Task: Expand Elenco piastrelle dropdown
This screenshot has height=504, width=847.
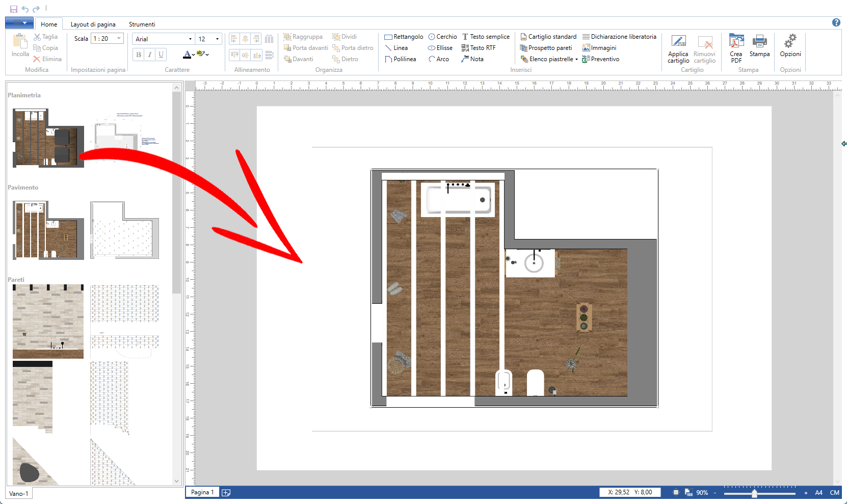Action: (576, 59)
